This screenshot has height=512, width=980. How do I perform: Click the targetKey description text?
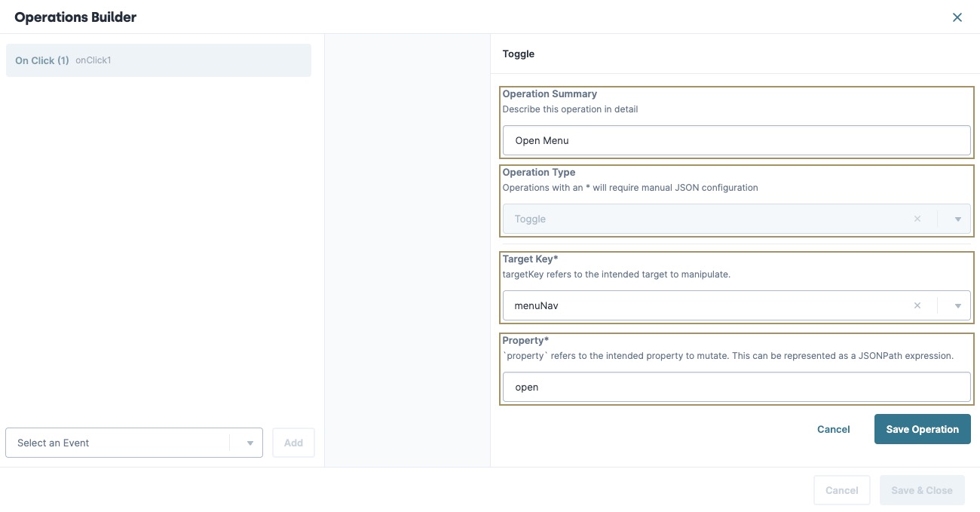[x=617, y=274]
